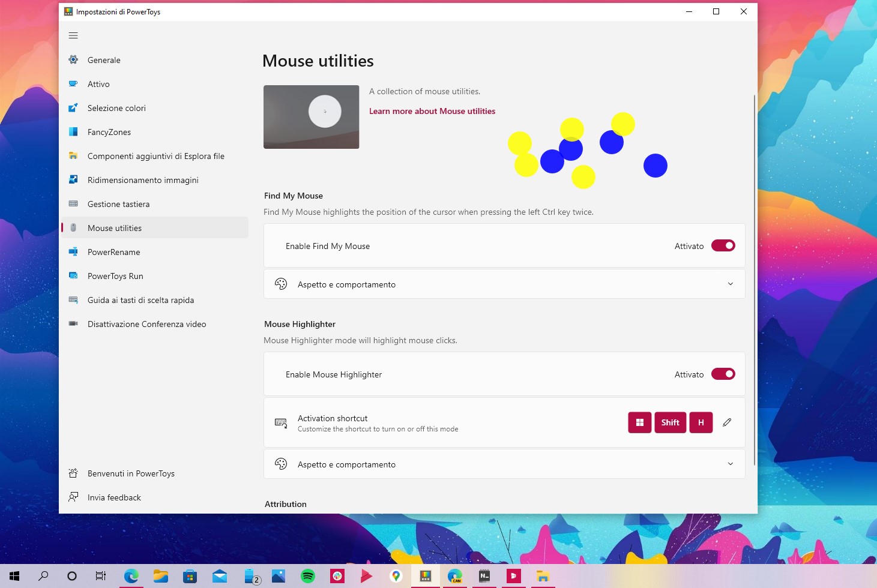Click the Mouse utilities preview thumbnail

click(x=312, y=117)
